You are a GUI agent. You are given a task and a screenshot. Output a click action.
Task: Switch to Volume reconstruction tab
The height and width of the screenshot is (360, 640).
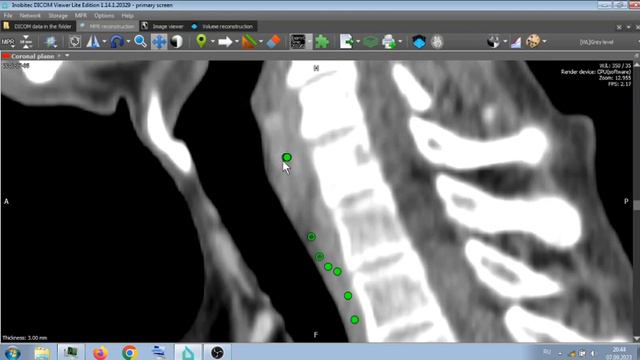tap(223, 26)
